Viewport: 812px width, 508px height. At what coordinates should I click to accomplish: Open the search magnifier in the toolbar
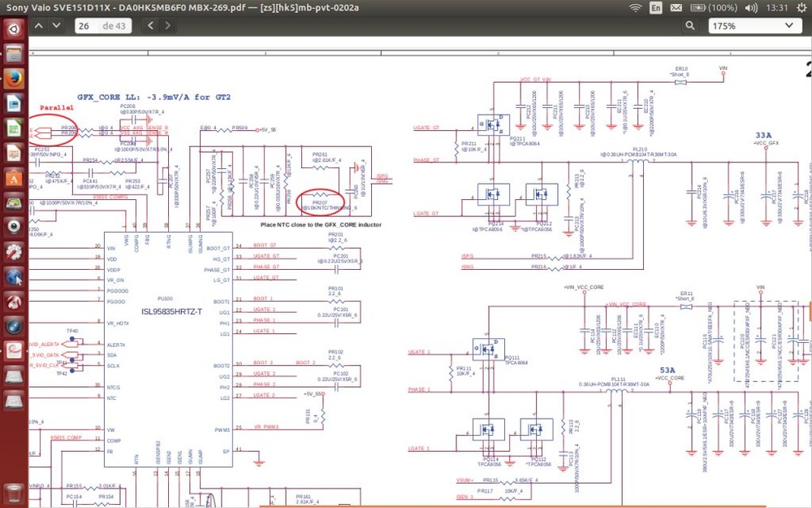691,26
